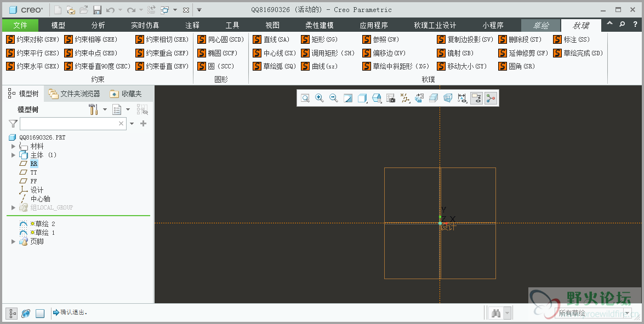Switch to the 柔性建模 ribbon tab

click(x=320, y=25)
